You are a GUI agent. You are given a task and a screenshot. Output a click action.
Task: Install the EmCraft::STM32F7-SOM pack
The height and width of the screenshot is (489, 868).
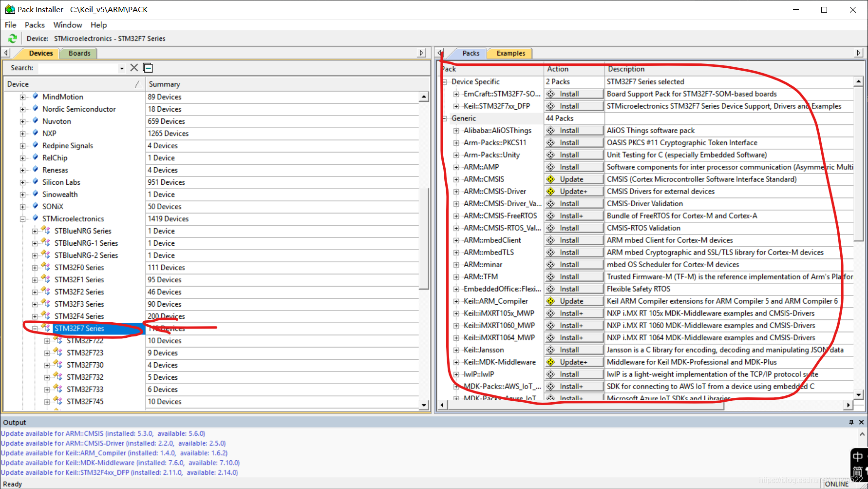[574, 94]
